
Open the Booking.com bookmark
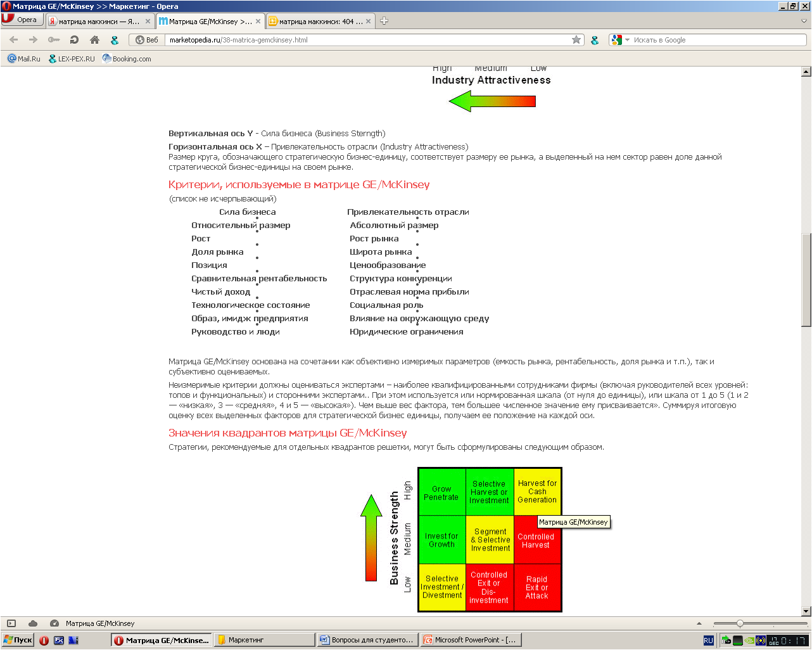[127, 58]
